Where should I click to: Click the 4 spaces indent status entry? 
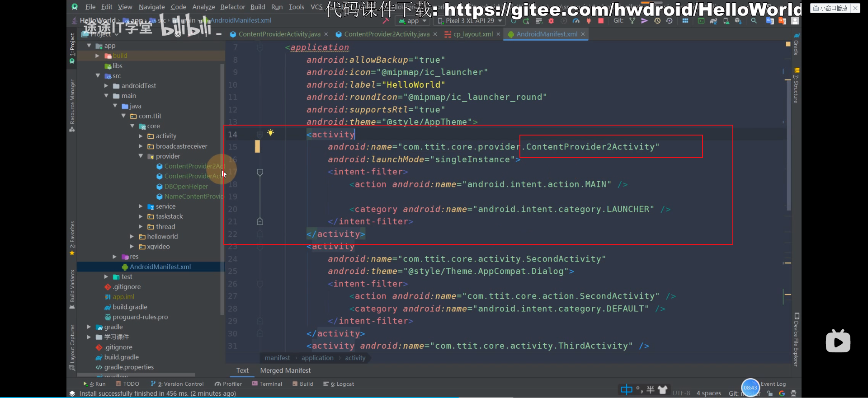[708, 393]
